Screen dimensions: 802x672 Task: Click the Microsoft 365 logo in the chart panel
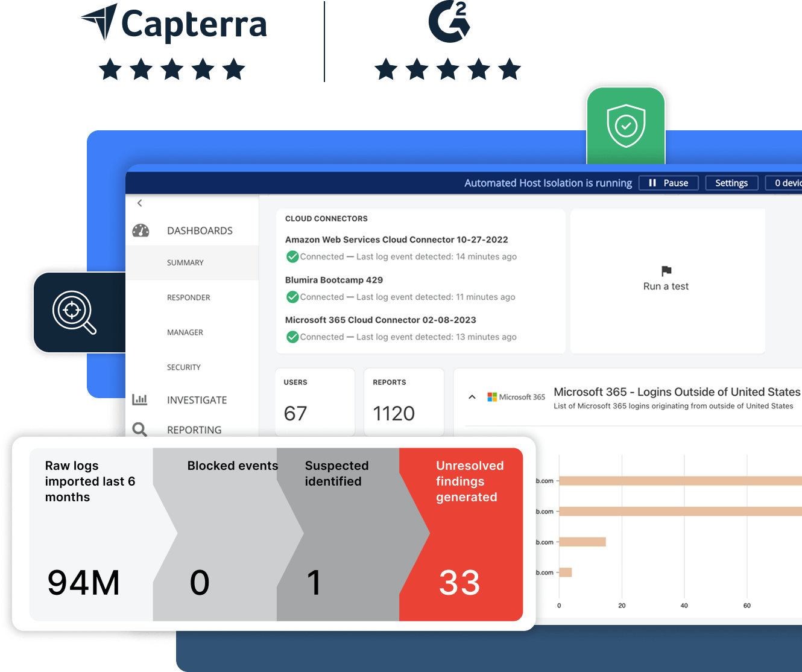pyautogui.click(x=492, y=396)
